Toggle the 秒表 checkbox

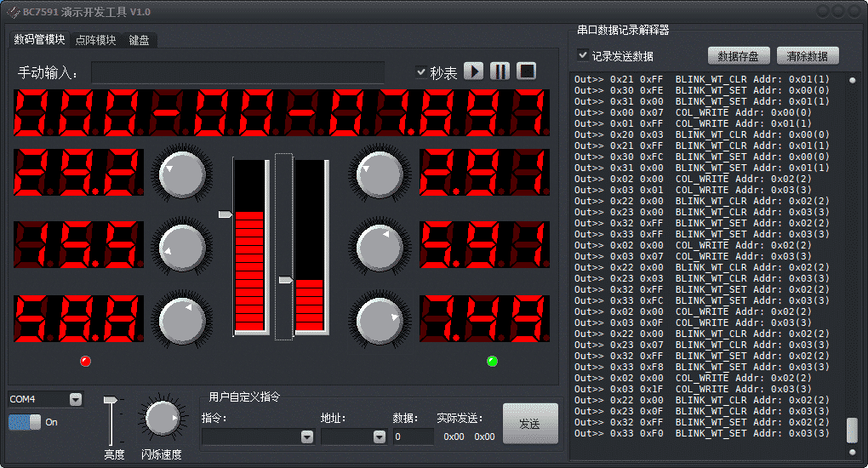[421, 72]
